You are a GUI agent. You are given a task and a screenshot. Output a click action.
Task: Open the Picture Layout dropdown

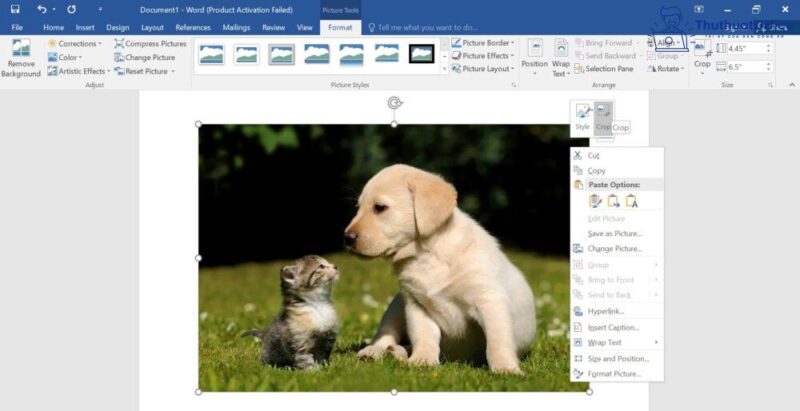click(483, 69)
